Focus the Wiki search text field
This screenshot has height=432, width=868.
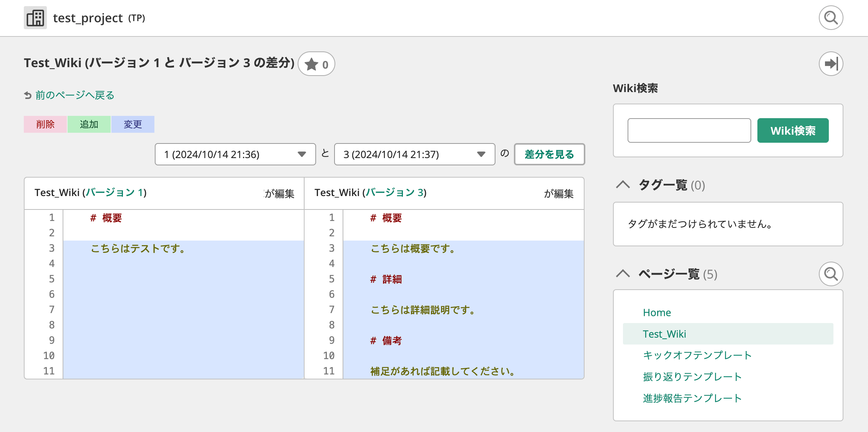[x=689, y=130]
